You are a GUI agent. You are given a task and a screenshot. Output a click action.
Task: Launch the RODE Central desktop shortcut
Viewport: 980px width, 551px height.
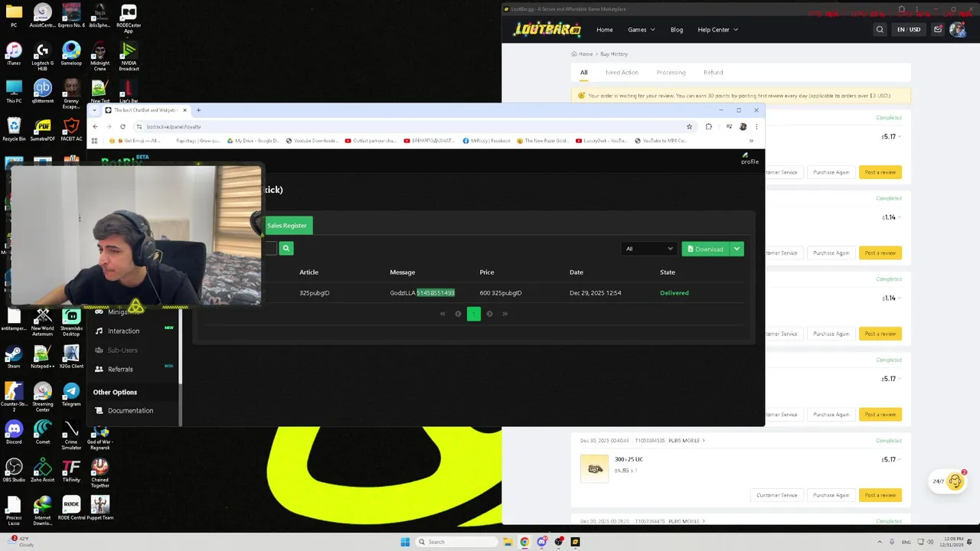pos(71,508)
